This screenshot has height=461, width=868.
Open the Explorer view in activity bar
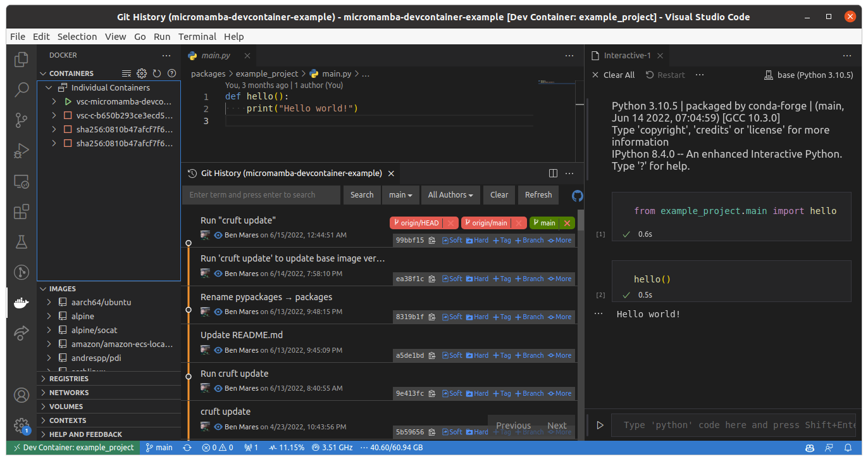pos(22,59)
